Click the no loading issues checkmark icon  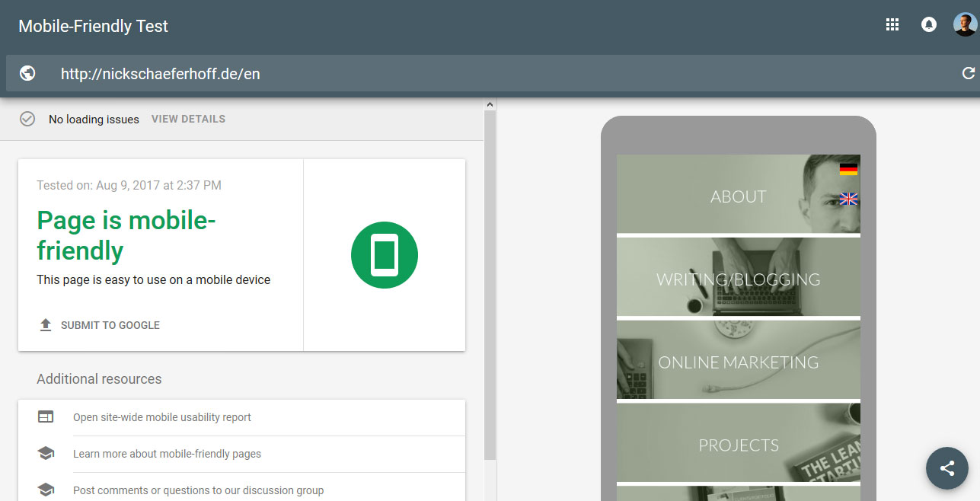coord(27,119)
